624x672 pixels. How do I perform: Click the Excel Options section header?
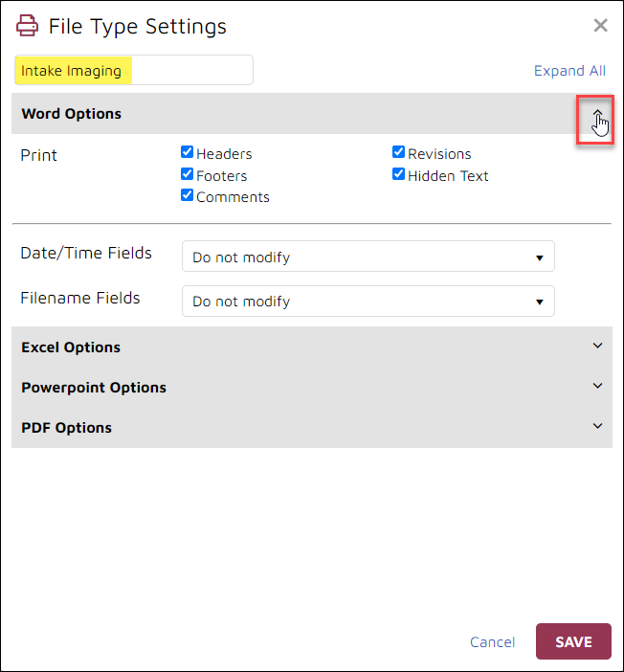[x=312, y=347]
